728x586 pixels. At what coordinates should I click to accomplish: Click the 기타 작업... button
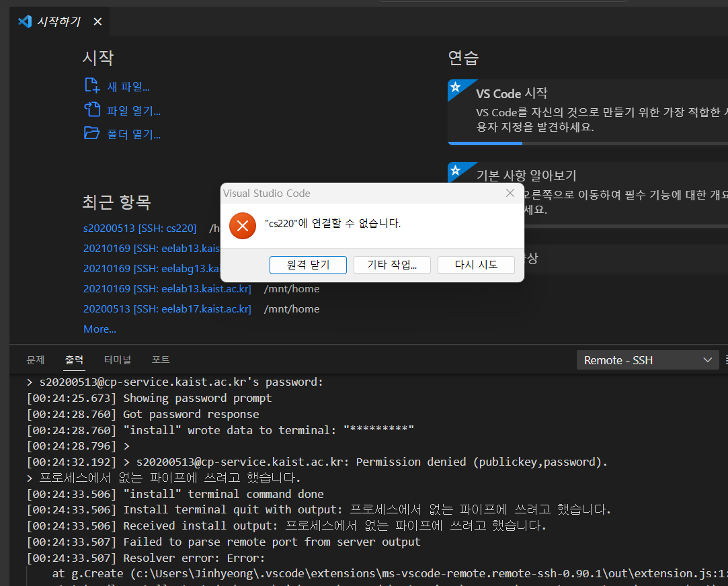[x=392, y=265]
